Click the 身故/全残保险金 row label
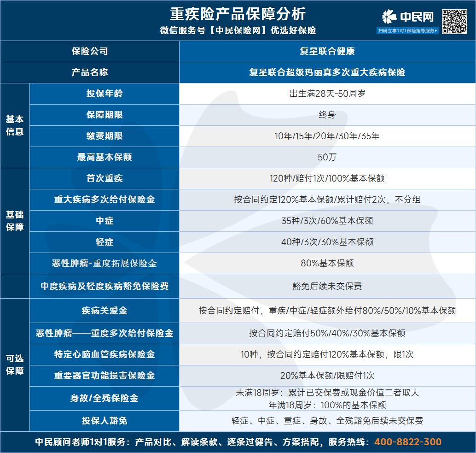Screen dimensions: 476x453 coord(104,398)
